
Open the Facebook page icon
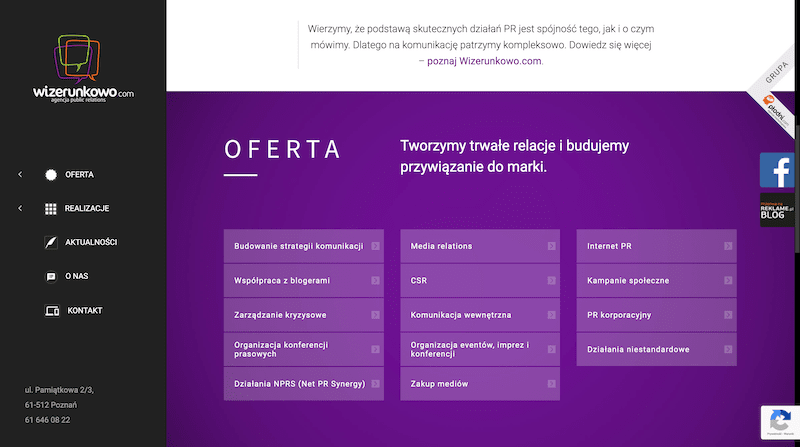(777, 171)
